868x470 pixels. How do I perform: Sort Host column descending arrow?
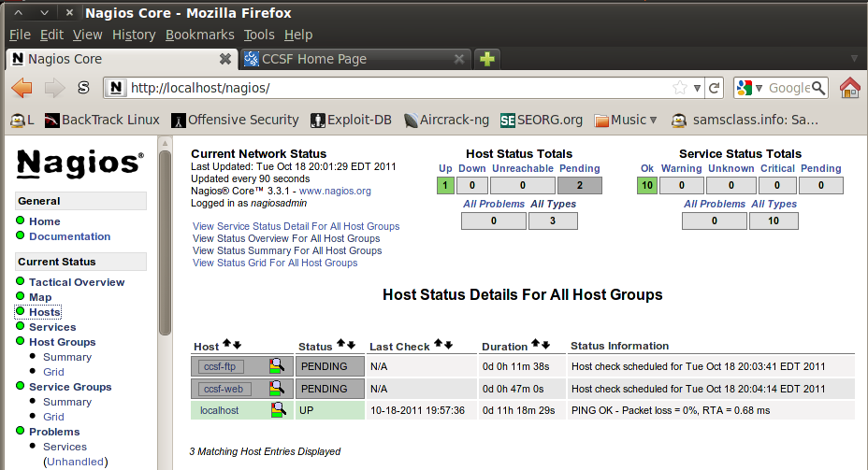(x=237, y=345)
